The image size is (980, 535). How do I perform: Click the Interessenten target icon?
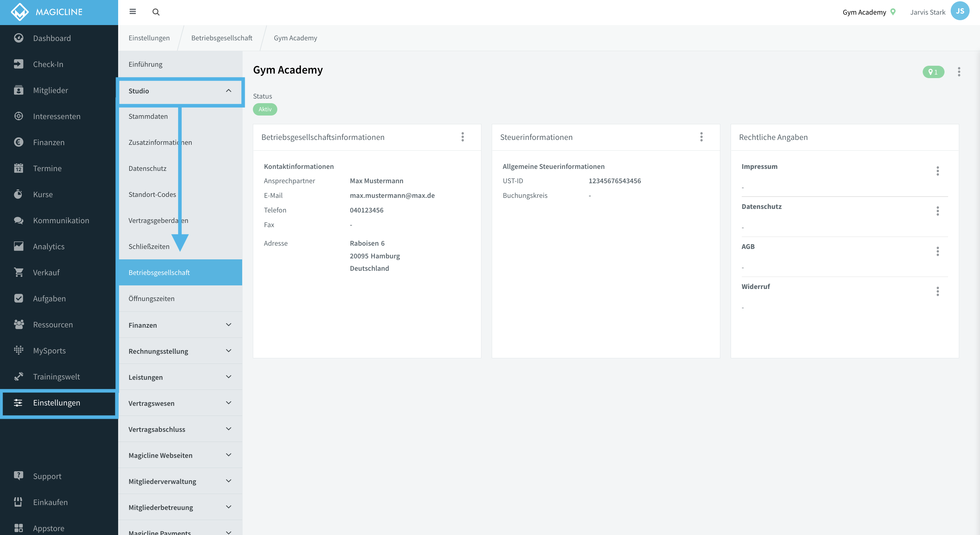point(18,116)
